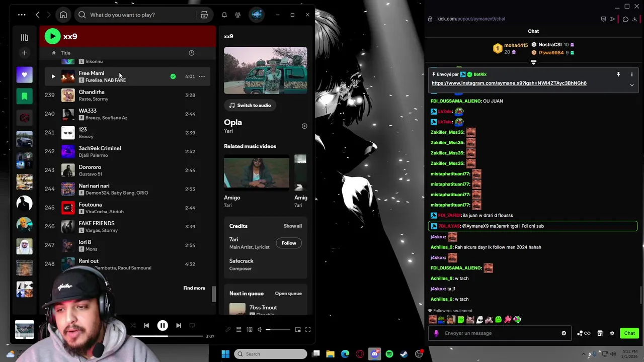
Task: Toggle repeat mode
Action: pos(192,325)
